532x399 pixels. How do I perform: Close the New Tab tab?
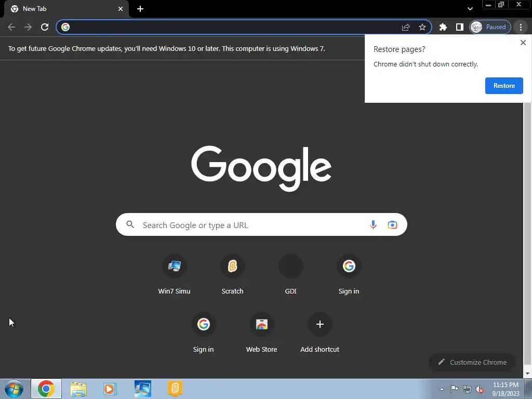tap(121, 9)
